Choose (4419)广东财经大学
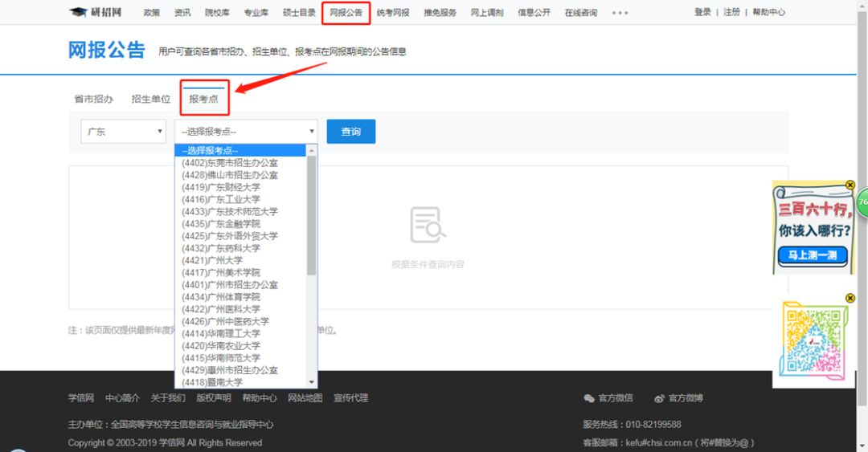Image resolution: width=868 pixels, height=452 pixels. [x=241, y=187]
